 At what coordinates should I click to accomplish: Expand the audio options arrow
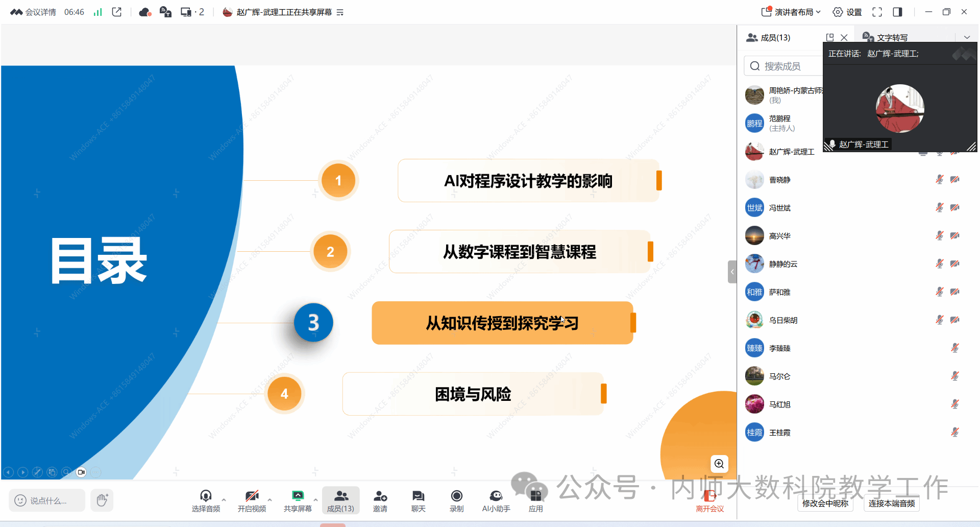click(224, 499)
